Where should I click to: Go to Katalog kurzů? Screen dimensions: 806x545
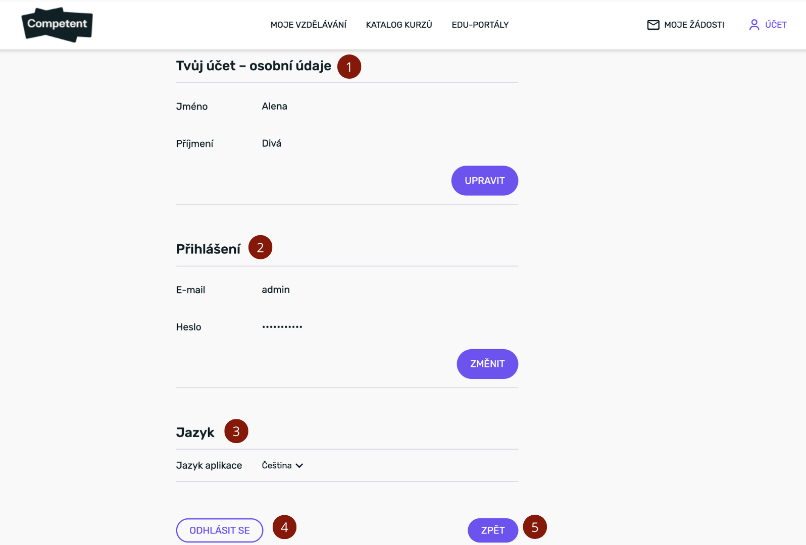pyautogui.click(x=399, y=25)
